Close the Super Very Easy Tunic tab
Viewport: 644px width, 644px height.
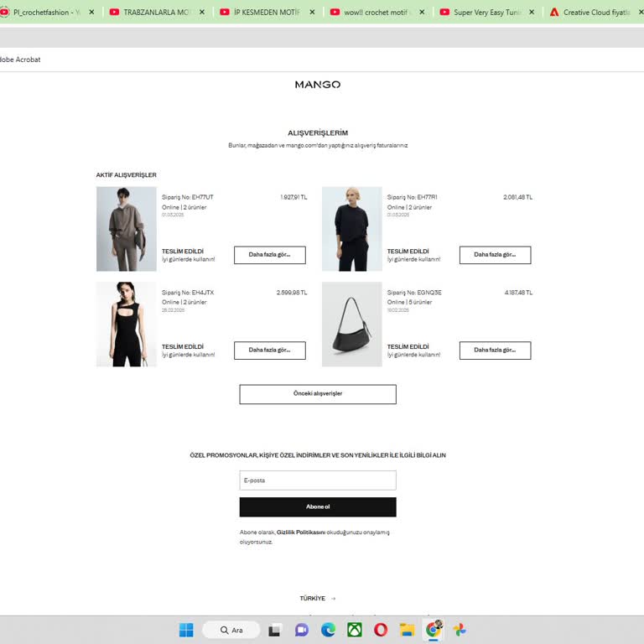532,13
